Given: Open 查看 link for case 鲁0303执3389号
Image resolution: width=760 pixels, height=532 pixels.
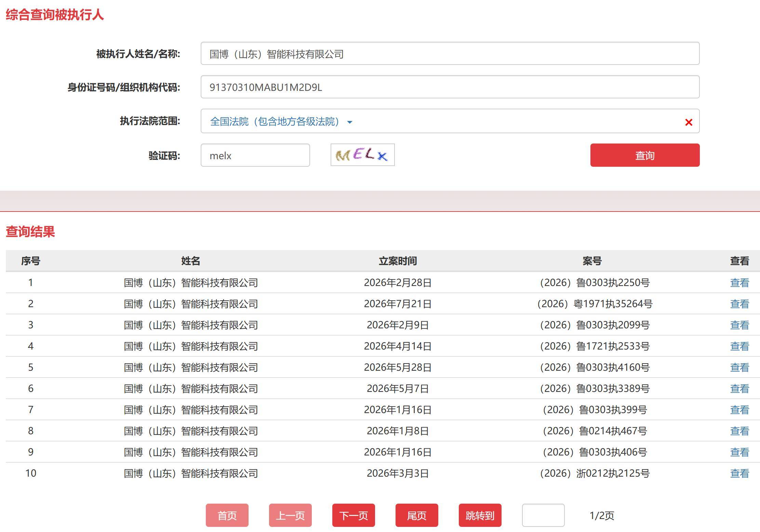Looking at the screenshot, I should [x=739, y=388].
